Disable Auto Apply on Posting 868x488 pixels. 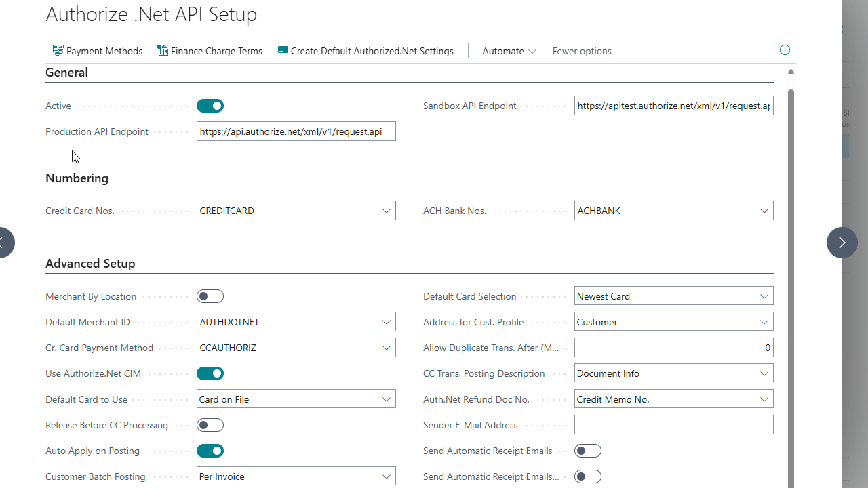click(x=210, y=450)
